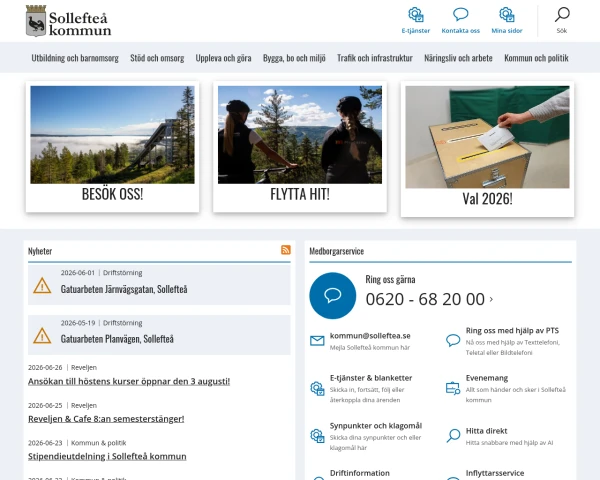Open Trafik och infrastruktur menu
600x480 pixels.
coord(375,58)
